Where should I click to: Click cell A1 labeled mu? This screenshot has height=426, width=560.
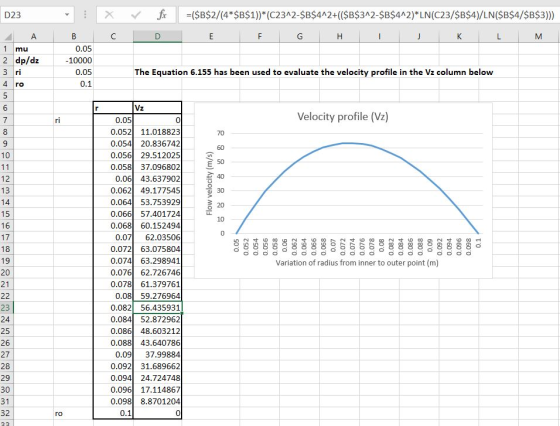tap(34, 49)
